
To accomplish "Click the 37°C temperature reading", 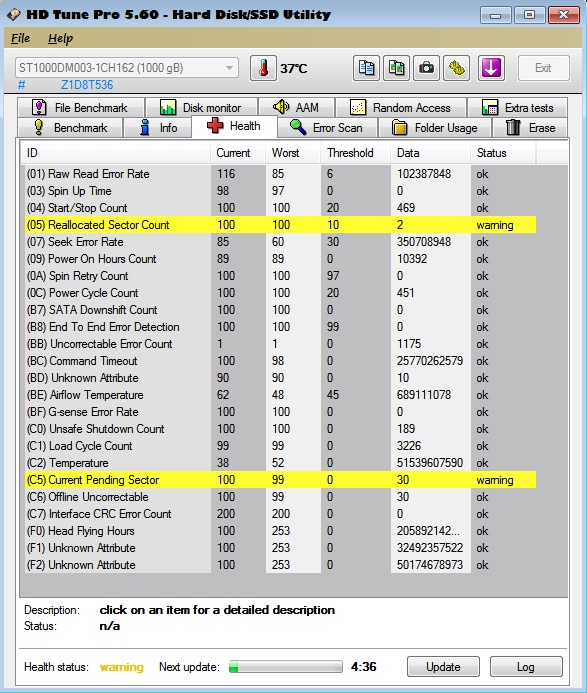I will coord(294,69).
